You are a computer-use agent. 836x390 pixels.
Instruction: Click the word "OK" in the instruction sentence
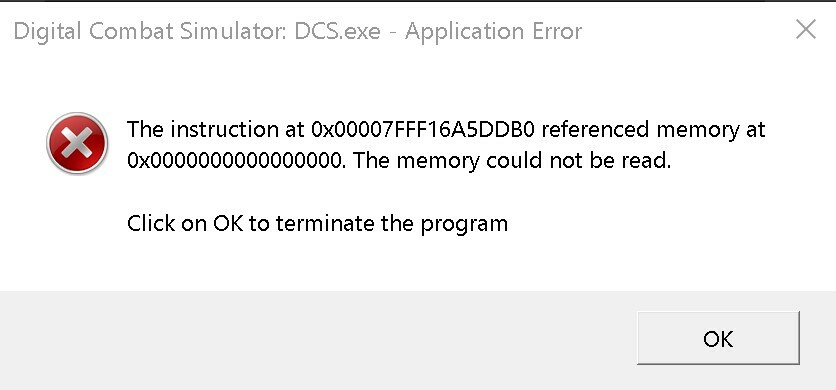coord(228,223)
